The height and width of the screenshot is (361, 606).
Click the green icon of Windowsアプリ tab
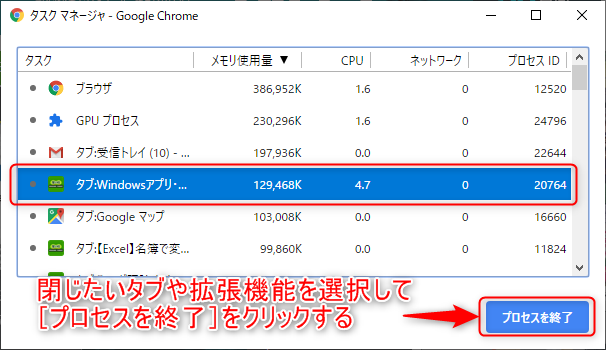[x=56, y=184]
